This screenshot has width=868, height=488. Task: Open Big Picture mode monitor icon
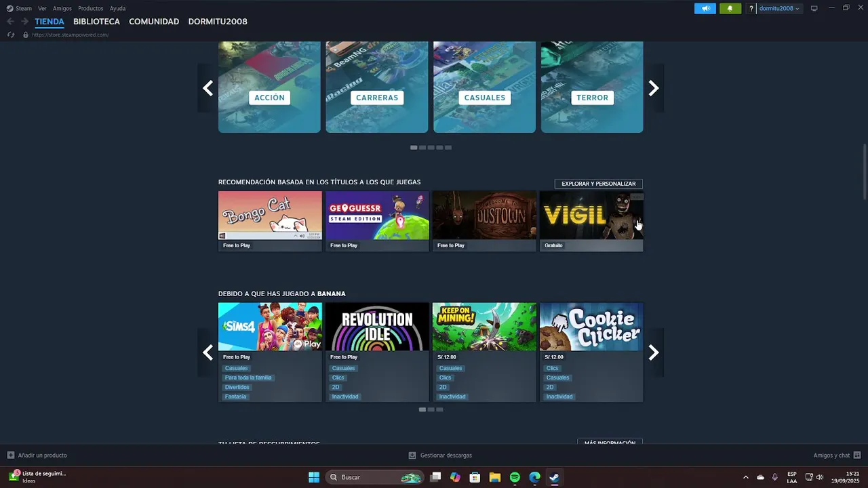click(x=814, y=8)
